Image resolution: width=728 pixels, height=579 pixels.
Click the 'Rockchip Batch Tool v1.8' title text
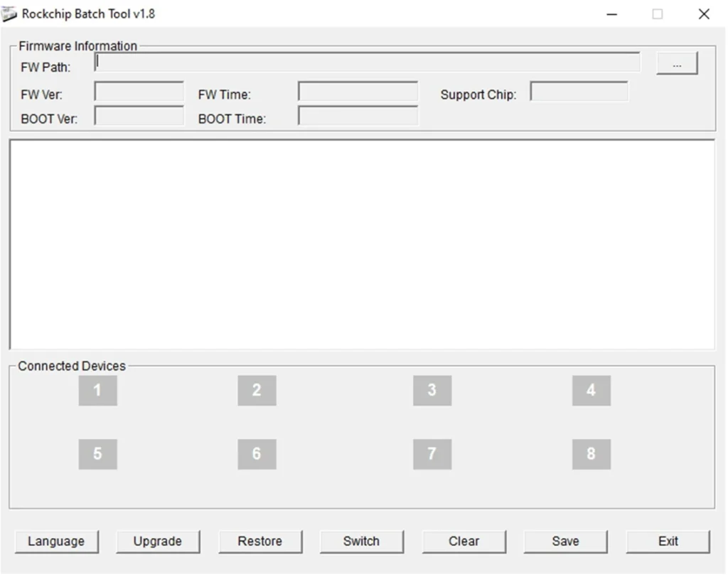88,14
